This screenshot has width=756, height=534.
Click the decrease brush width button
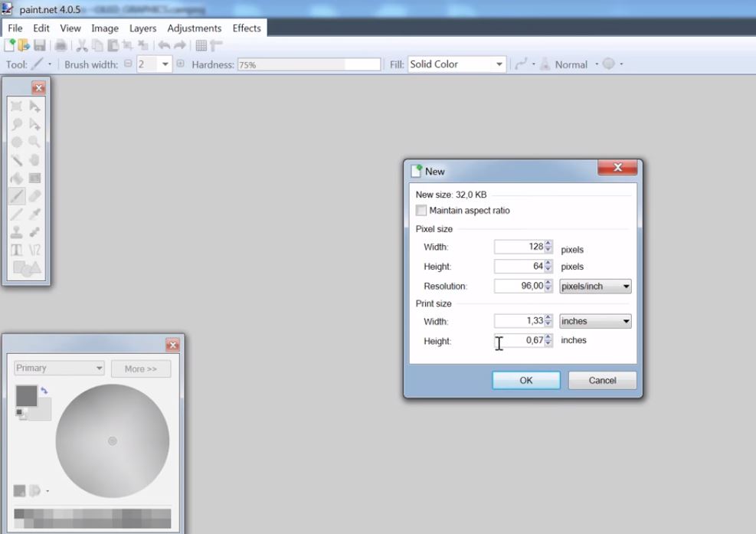128,64
